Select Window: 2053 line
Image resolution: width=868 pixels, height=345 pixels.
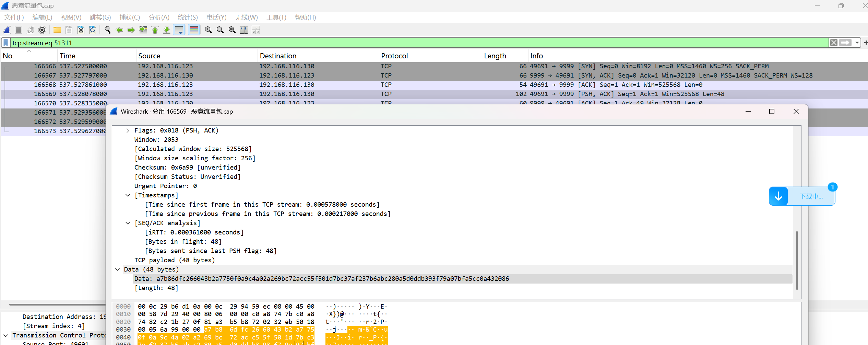pos(156,140)
